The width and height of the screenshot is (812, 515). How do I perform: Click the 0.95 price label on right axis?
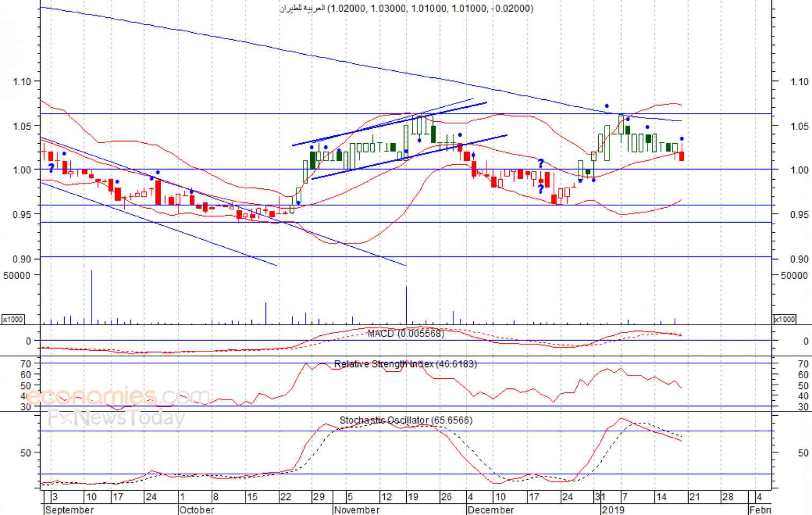800,215
